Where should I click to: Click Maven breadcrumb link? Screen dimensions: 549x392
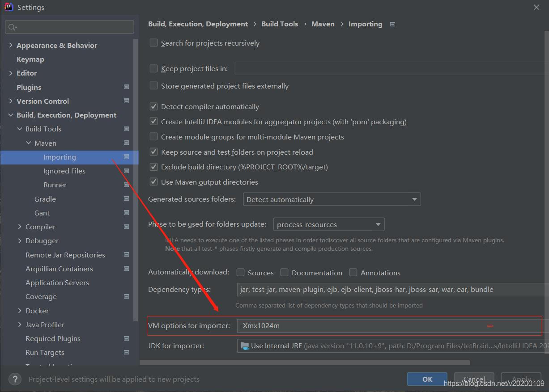323,24
